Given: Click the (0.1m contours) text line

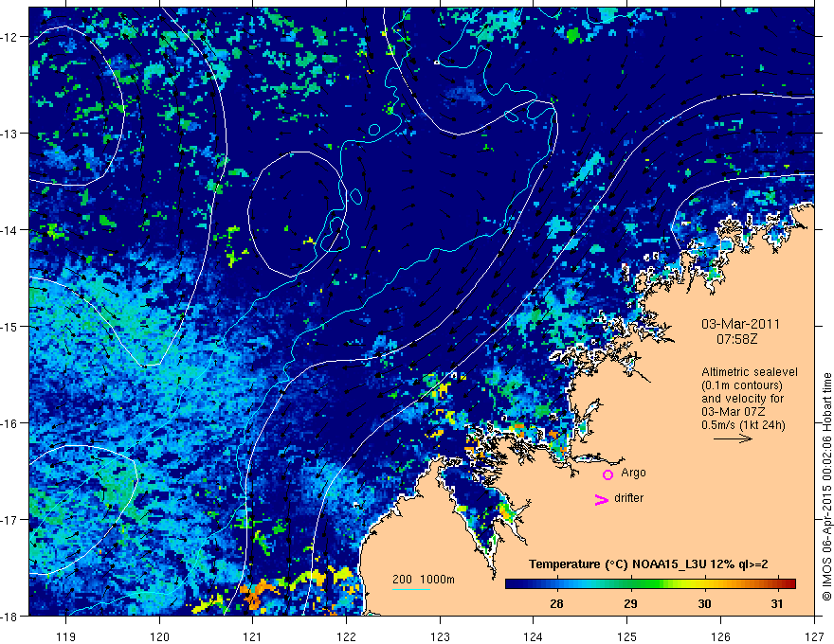Looking at the screenshot, I should click(742, 385).
